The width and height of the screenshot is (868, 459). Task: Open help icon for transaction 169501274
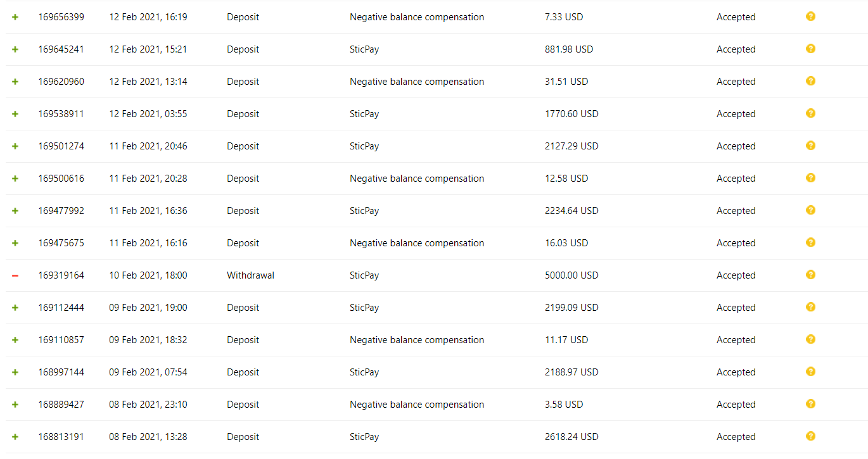tap(810, 146)
